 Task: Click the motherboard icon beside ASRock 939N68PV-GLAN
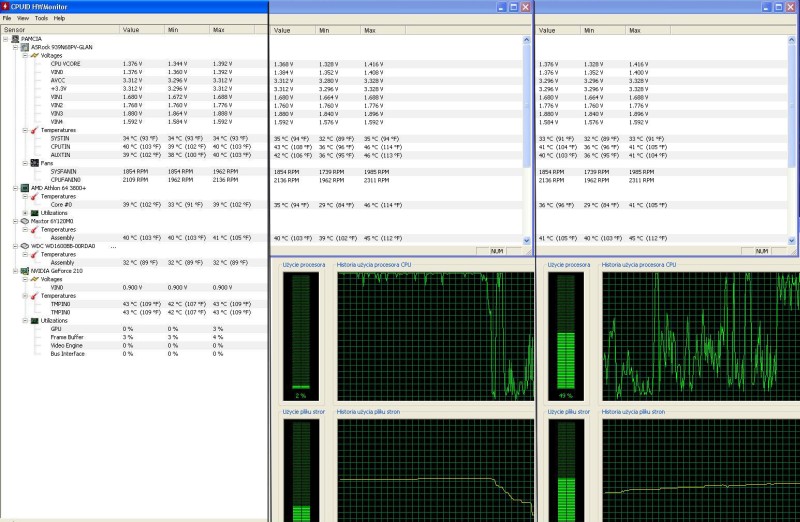[x=24, y=47]
